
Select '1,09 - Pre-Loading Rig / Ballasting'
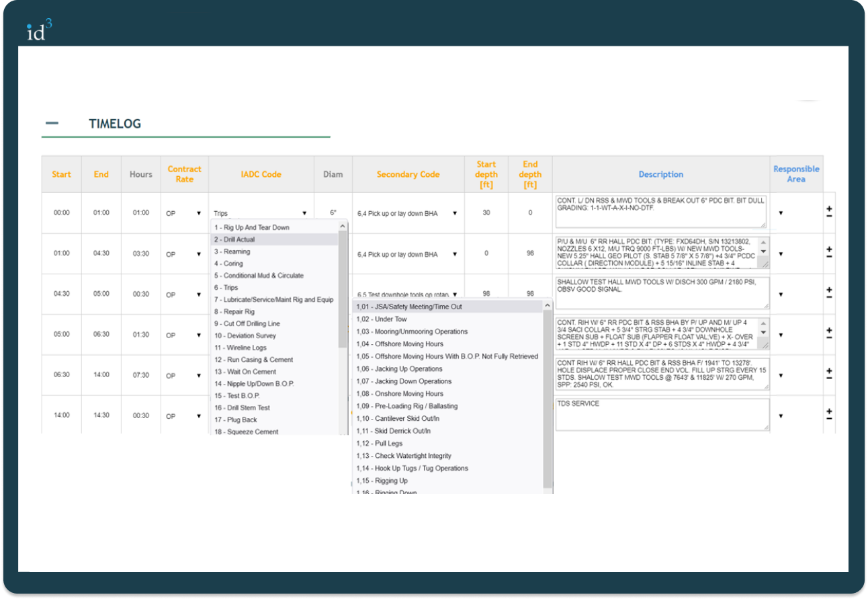point(447,406)
